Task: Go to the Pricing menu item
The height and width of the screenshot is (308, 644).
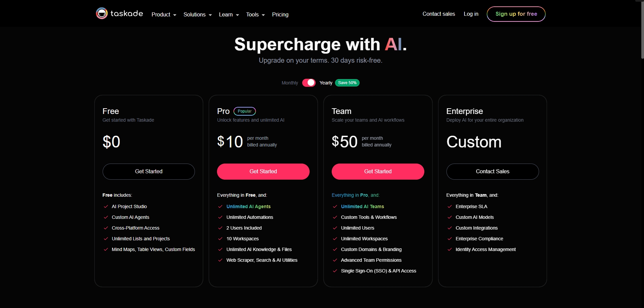Action: click(280, 15)
